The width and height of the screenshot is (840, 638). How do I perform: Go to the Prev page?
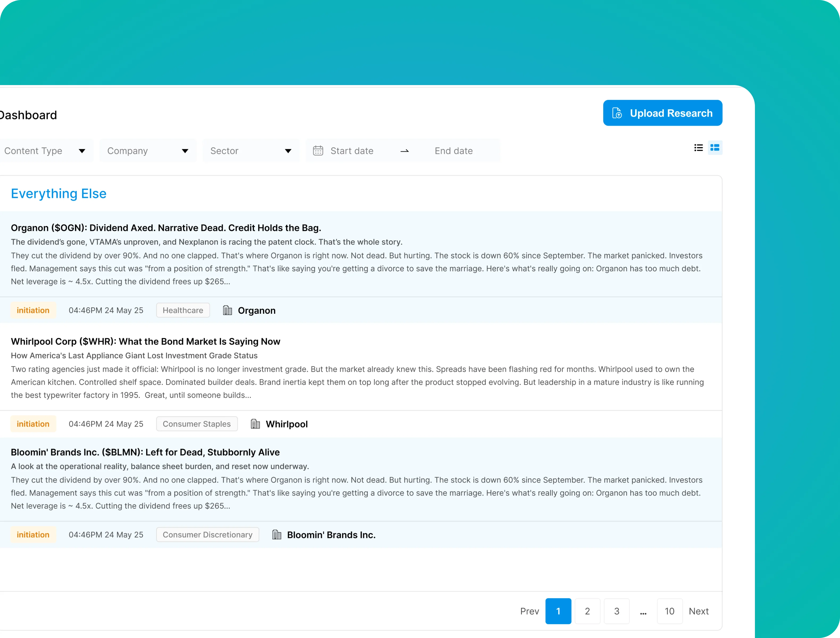pyautogui.click(x=529, y=611)
